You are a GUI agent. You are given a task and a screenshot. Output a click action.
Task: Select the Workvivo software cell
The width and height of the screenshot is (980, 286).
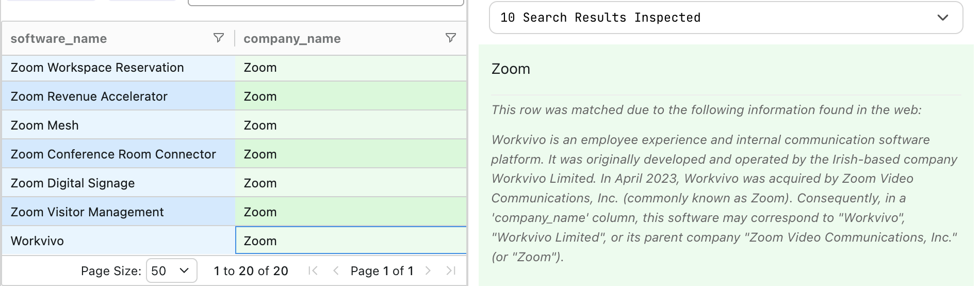119,241
